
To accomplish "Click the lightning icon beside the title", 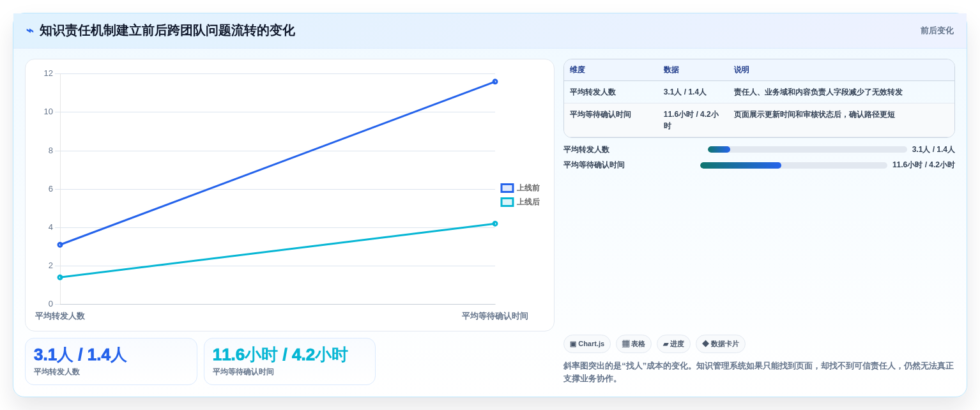I will [30, 31].
